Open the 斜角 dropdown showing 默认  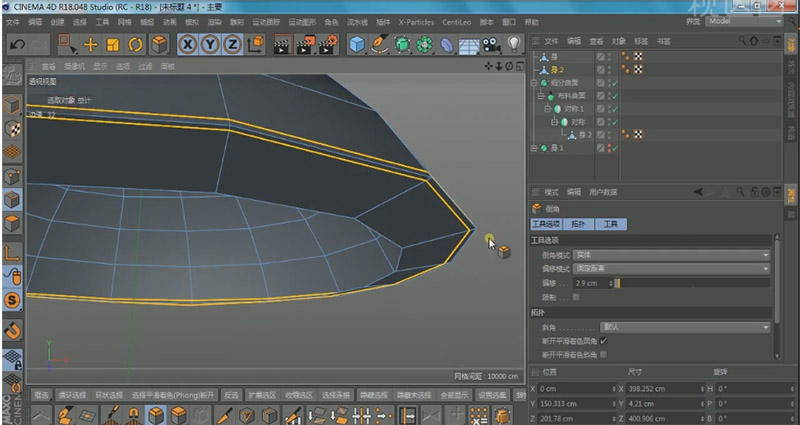point(685,327)
